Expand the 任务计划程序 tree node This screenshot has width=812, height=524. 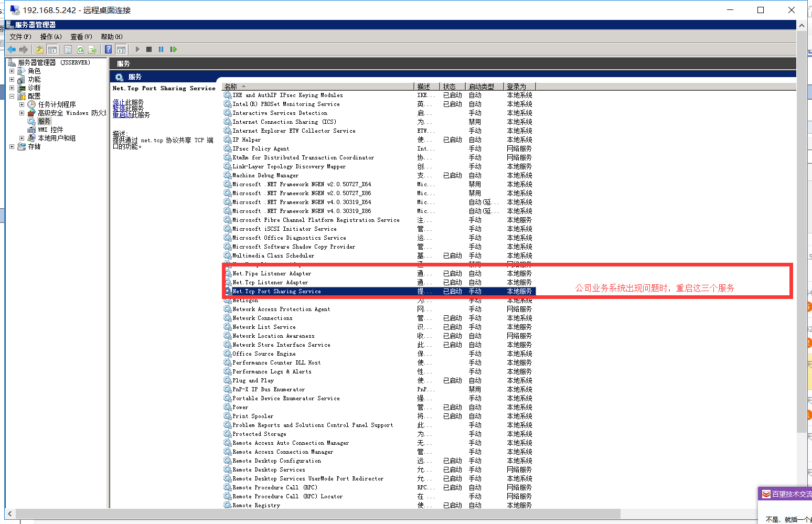[x=22, y=104]
